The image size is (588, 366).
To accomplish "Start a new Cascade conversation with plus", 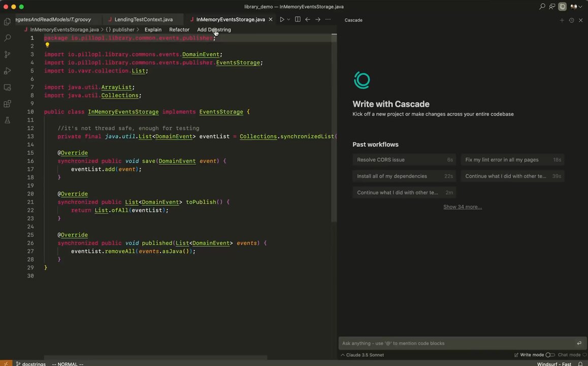I will 562,20.
